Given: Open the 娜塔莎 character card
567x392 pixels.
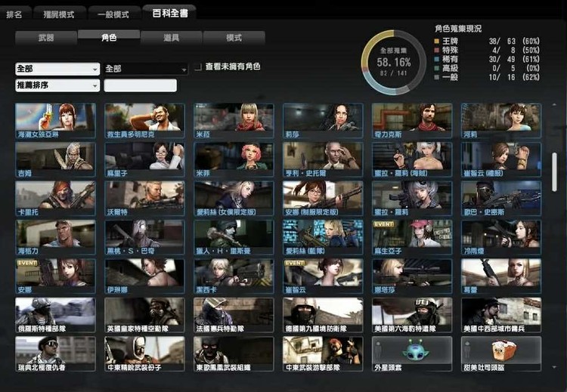Looking at the screenshot, I should pos(412,276).
